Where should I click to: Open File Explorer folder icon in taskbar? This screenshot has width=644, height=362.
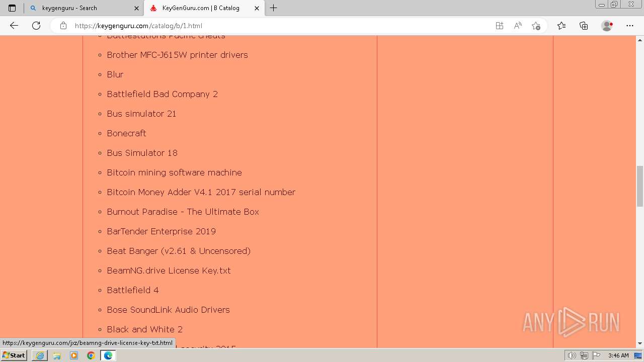(x=57, y=355)
